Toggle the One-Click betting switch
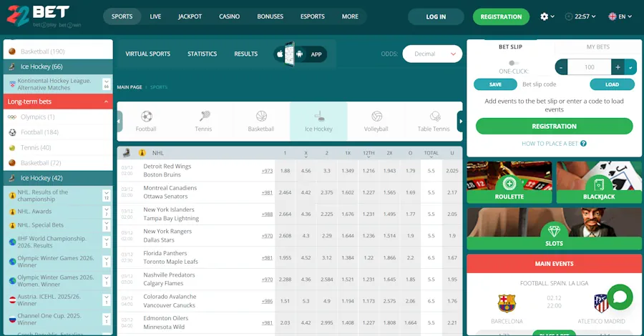Viewport: 644px width, 336px height. 513,63
